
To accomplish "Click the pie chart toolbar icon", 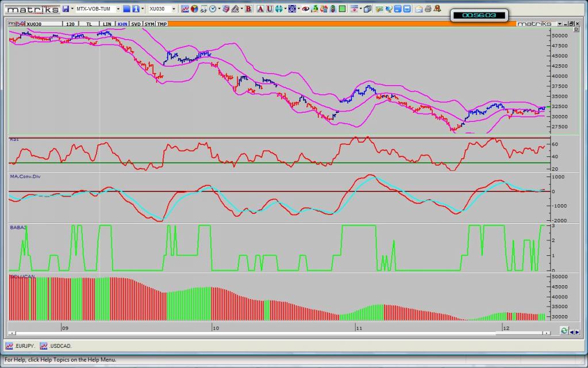I will coord(194,9).
